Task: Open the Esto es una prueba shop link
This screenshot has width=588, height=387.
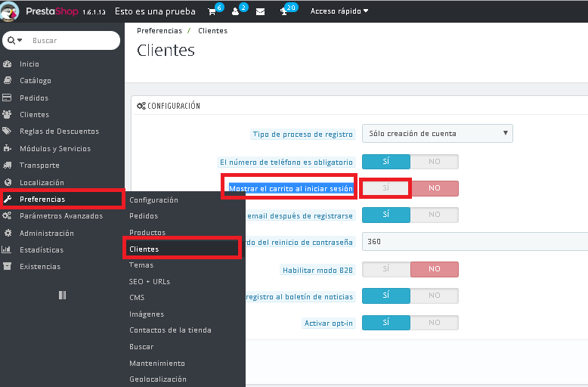Action: click(x=154, y=11)
